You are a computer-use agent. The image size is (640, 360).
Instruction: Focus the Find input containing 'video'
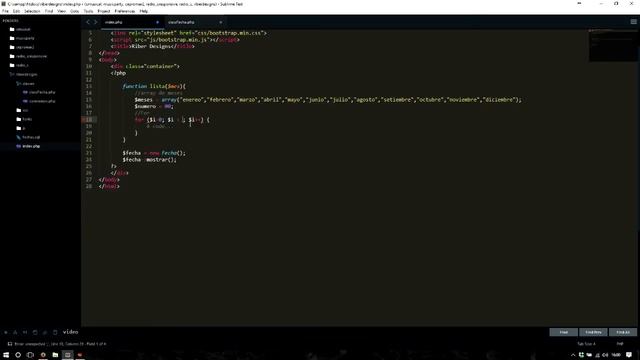click(304, 332)
